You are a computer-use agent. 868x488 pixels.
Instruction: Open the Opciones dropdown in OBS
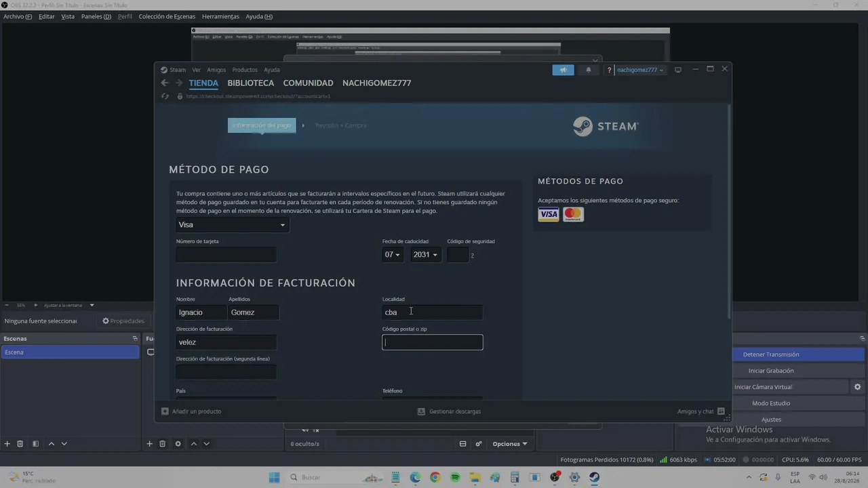point(510,444)
